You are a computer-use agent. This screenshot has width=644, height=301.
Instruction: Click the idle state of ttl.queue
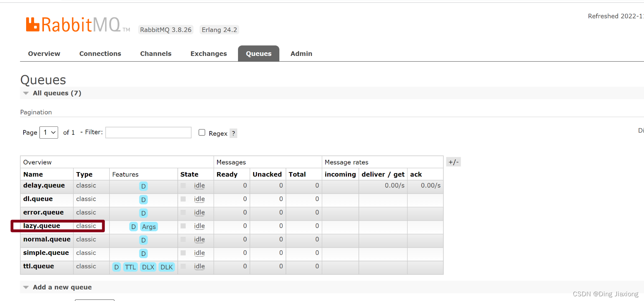click(199, 266)
